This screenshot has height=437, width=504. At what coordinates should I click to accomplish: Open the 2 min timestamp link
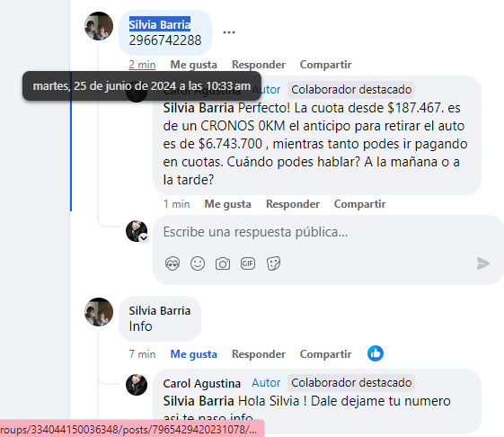pyautogui.click(x=142, y=65)
